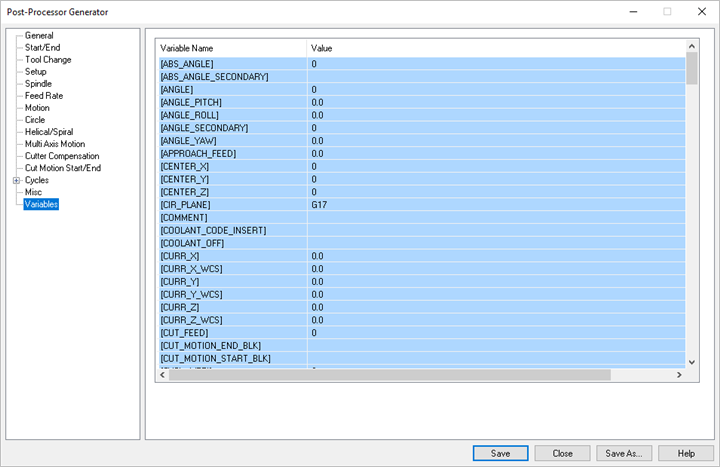Open the Misc section
Viewport: 720px width, 467px height.
click(33, 192)
